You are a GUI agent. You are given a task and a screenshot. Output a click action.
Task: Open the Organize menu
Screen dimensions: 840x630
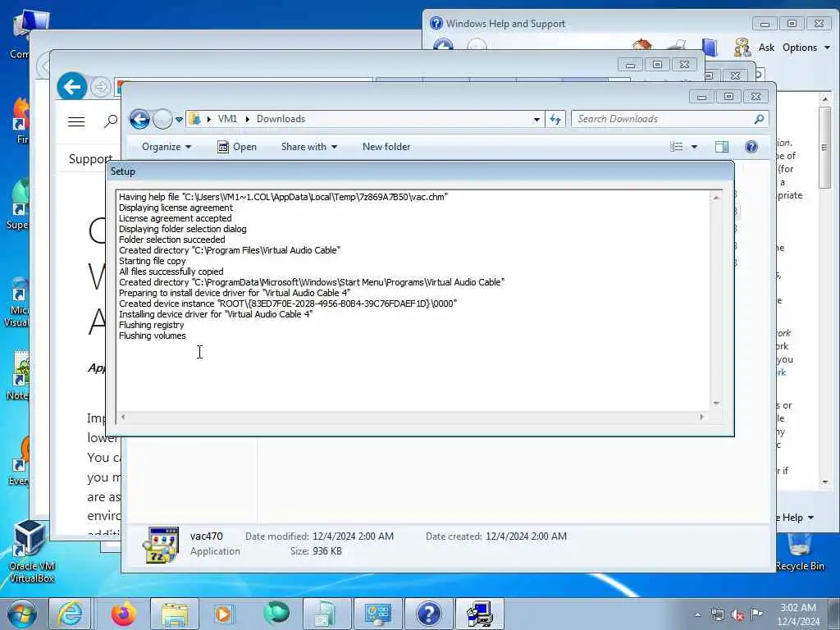tap(166, 147)
